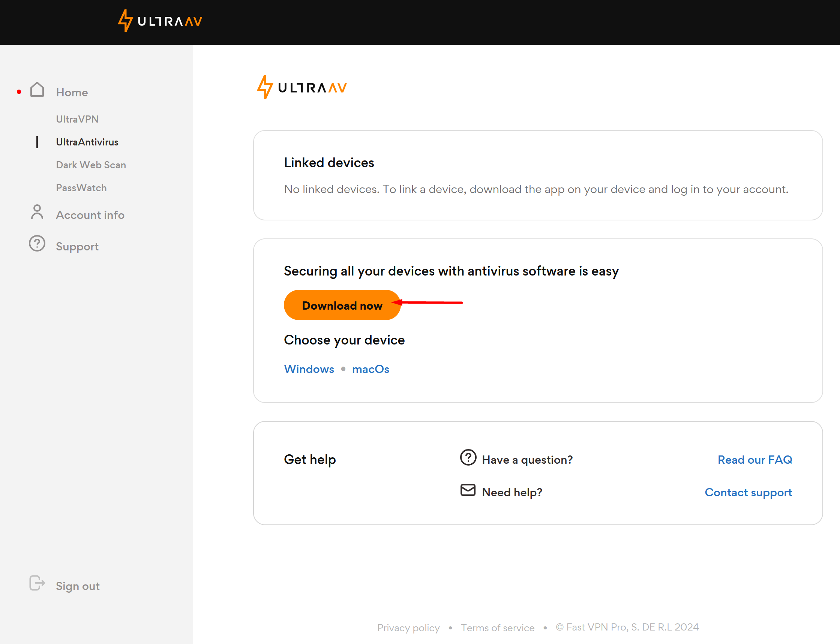Click the question icon beside Have a question?
Viewport: 840px width, 644px height.
tap(468, 457)
